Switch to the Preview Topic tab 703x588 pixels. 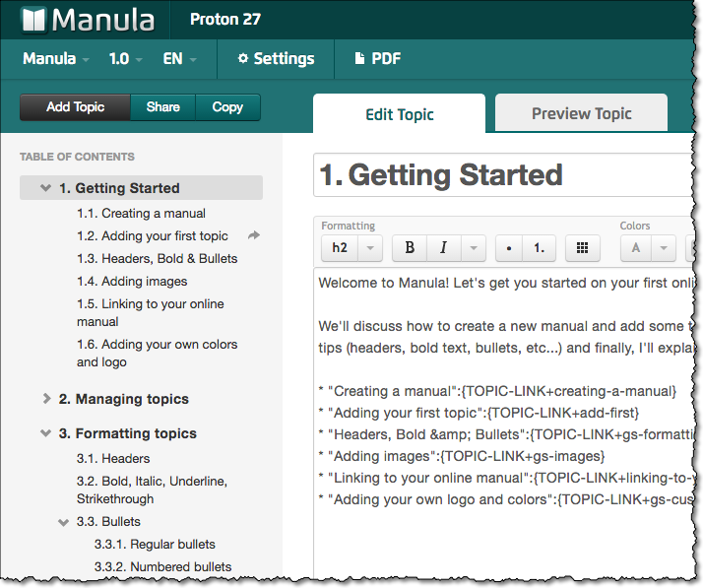point(582,113)
